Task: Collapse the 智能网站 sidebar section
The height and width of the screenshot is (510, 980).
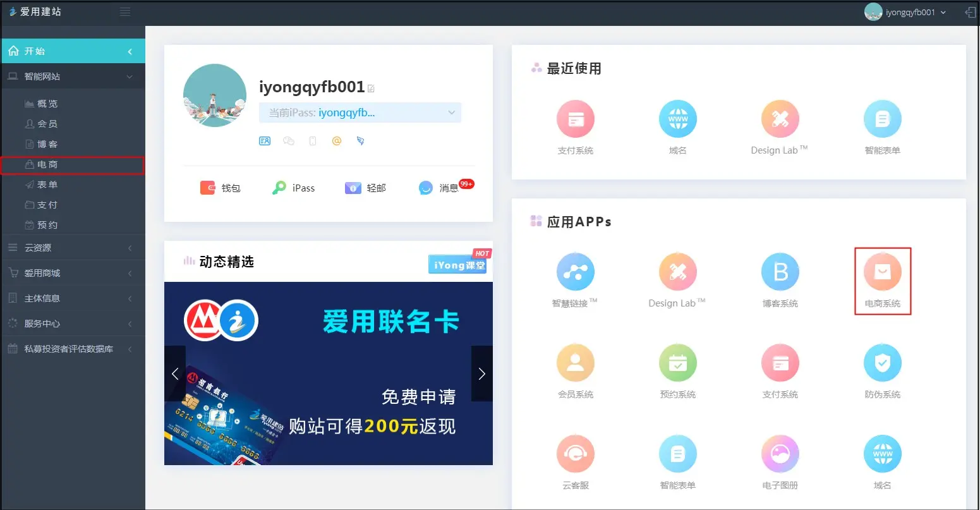Action: [73, 76]
